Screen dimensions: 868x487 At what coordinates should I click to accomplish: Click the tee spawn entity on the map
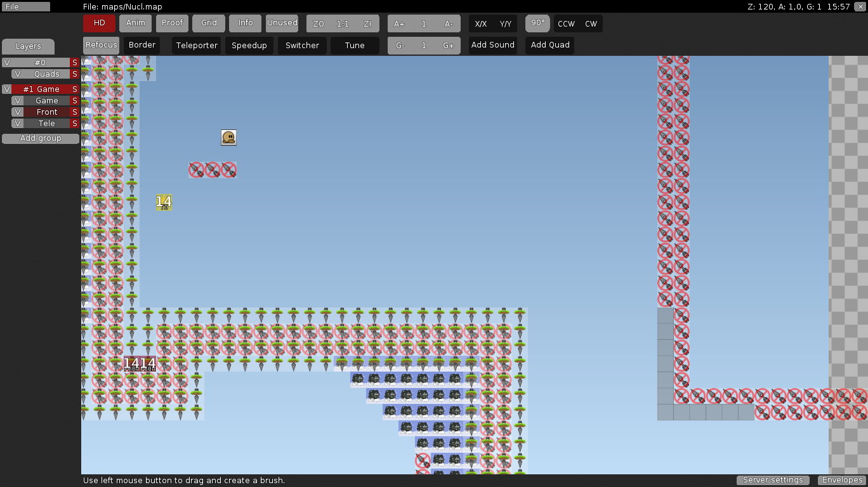[228, 138]
